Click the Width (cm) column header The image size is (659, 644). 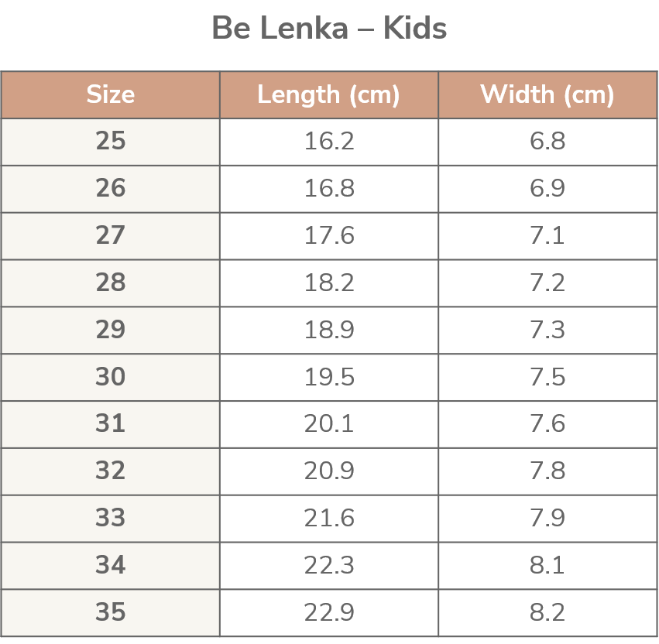tap(547, 94)
